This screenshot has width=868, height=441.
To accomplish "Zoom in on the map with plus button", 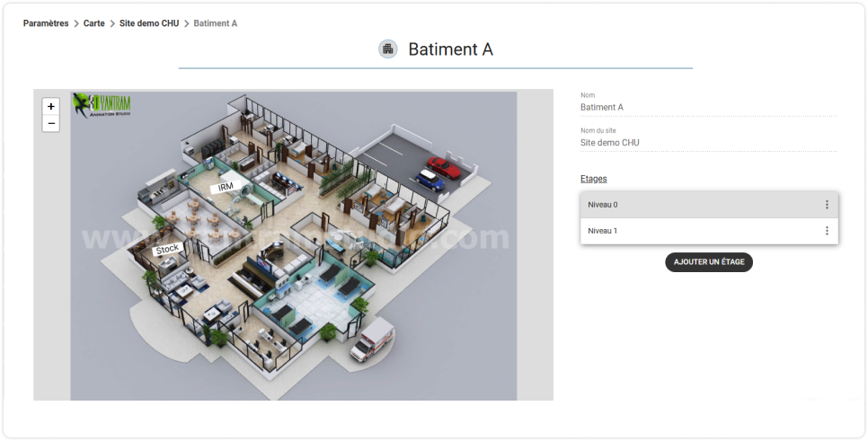I will click(x=51, y=106).
